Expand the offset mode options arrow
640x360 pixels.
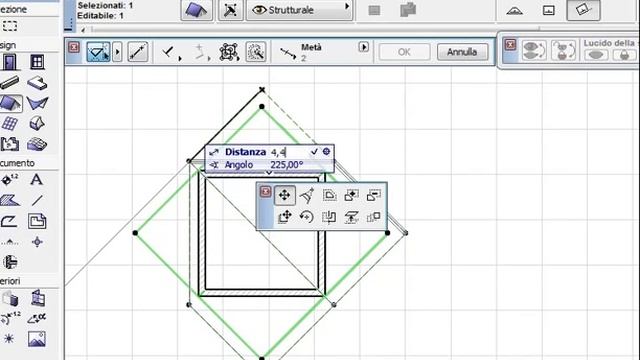tap(117, 52)
